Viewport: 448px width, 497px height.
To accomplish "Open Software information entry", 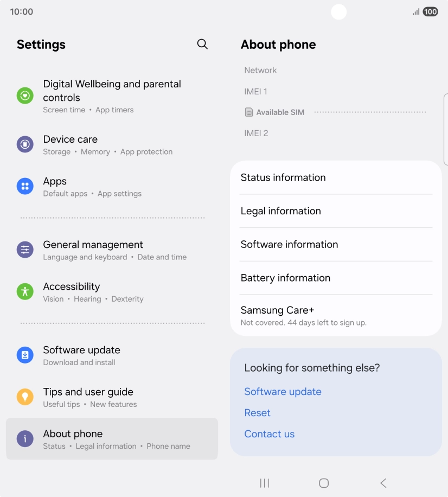I will pyautogui.click(x=336, y=244).
